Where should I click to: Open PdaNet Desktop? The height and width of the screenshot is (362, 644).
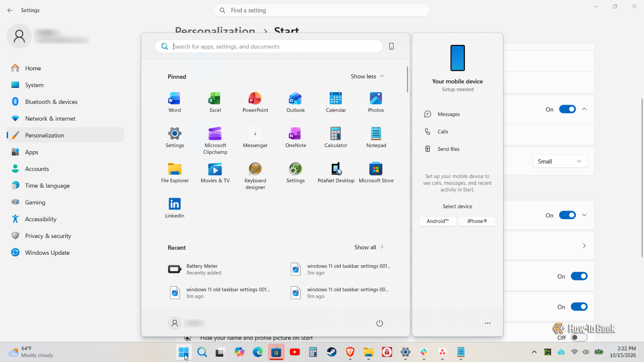click(x=336, y=173)
